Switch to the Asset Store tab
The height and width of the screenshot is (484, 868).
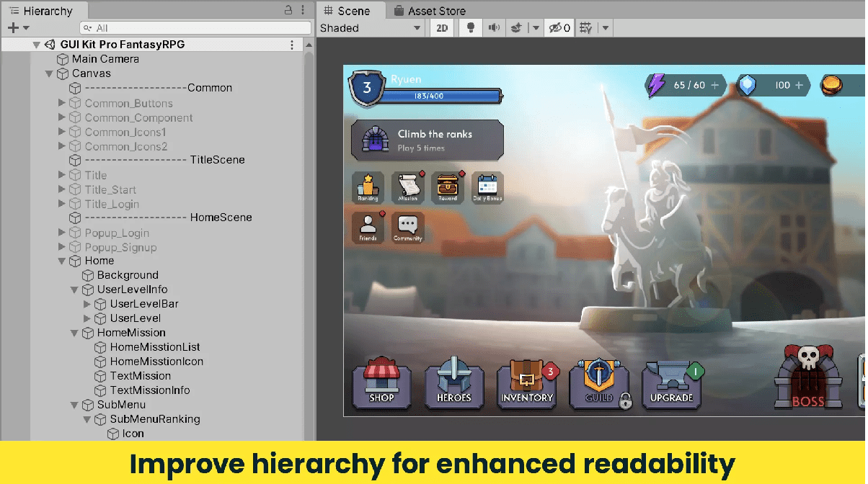point(430,10)
